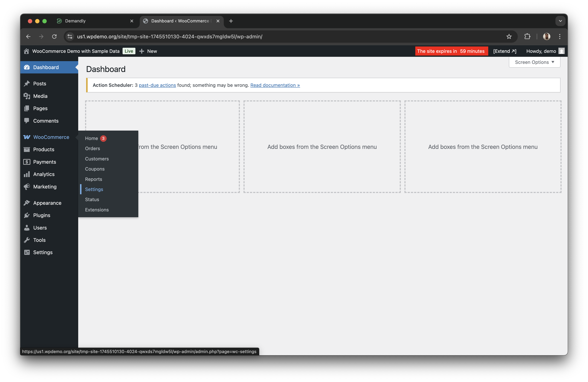Select Coupons in the WooCommerce submenu

point(95,169)
